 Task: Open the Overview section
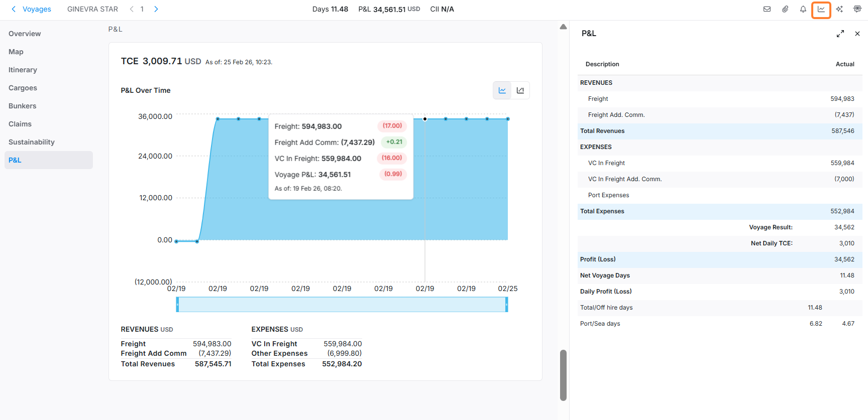(x=25, y=34)
